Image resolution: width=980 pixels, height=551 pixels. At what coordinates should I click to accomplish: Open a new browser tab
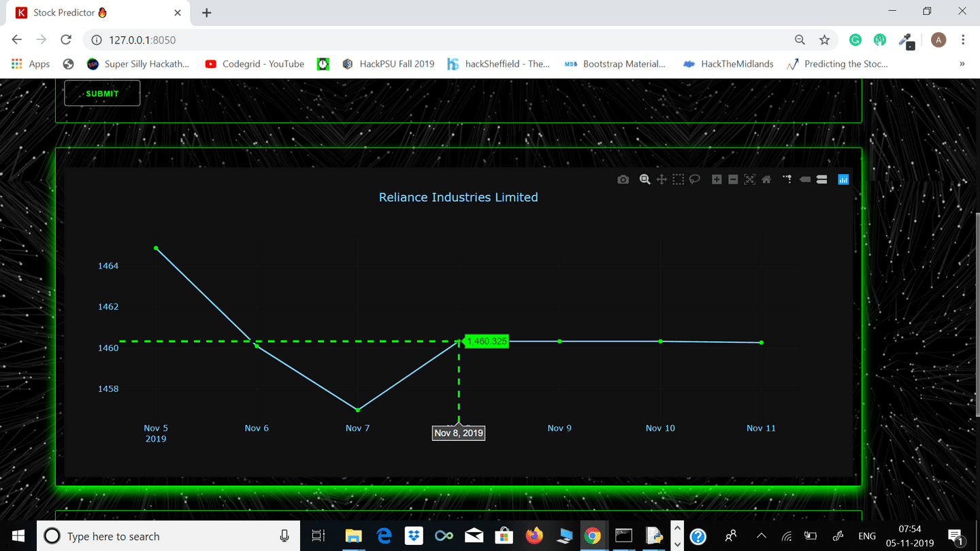[207, 12]
